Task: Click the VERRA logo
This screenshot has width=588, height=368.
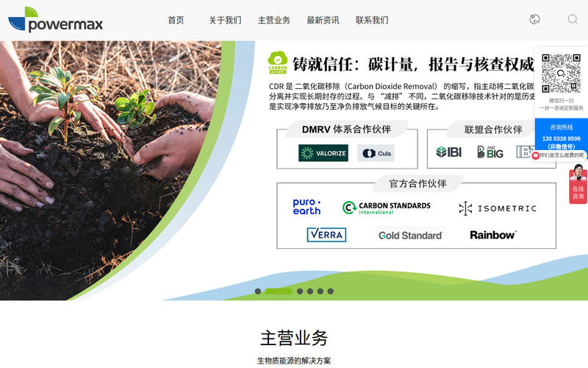Action: click(x=326, y=235)
